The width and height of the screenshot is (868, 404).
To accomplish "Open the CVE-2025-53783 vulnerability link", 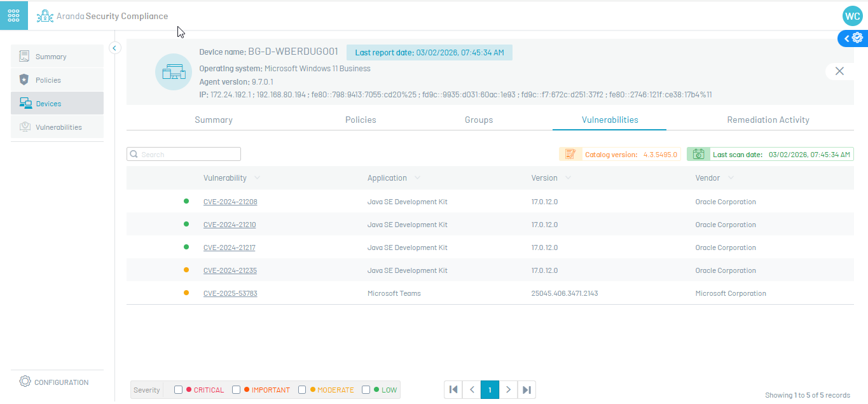I will point(230,293).
